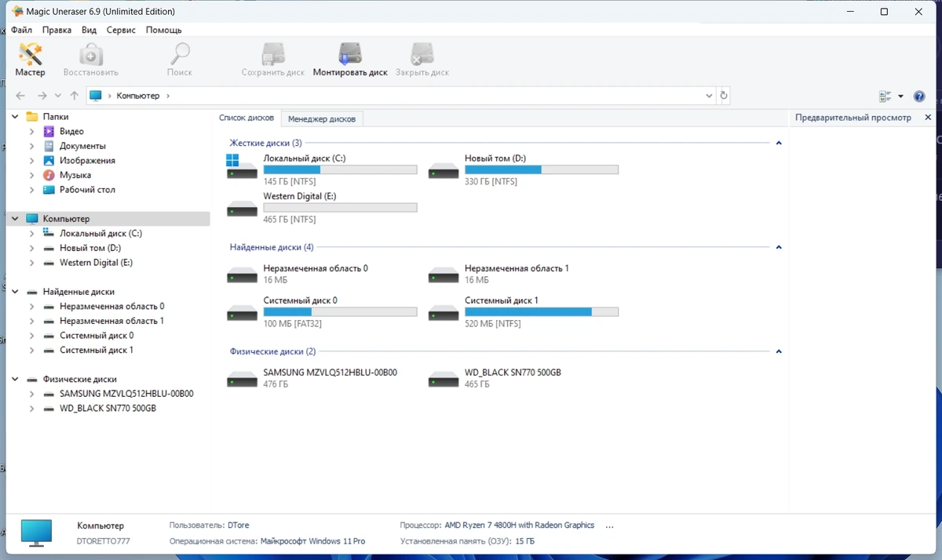Image resolution: width=942 pixels, height=560 pixels.
Task: Open help with the question mark icon
Action: [x=919, y=96]
